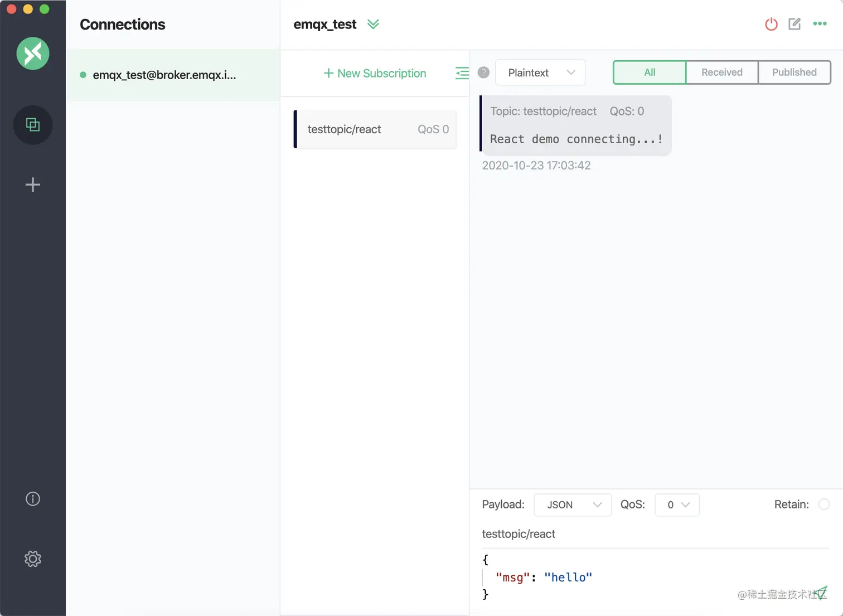This screenshot has height=616, width=843.
Task: Open the QoS level dropdown
Action: tap(677, 505)
